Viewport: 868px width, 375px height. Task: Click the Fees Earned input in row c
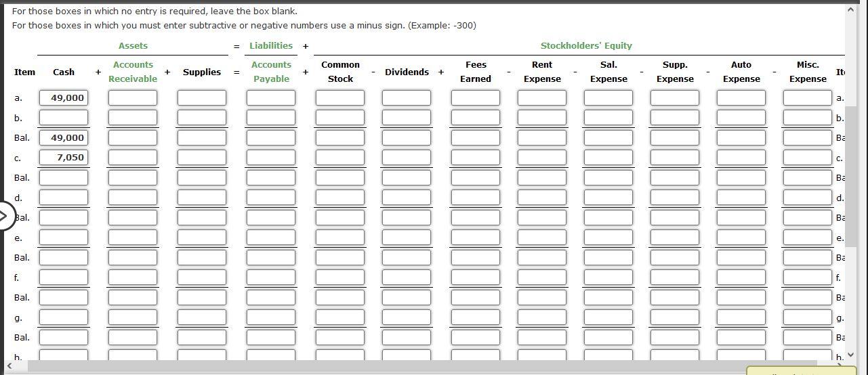(x=476, y=158)
